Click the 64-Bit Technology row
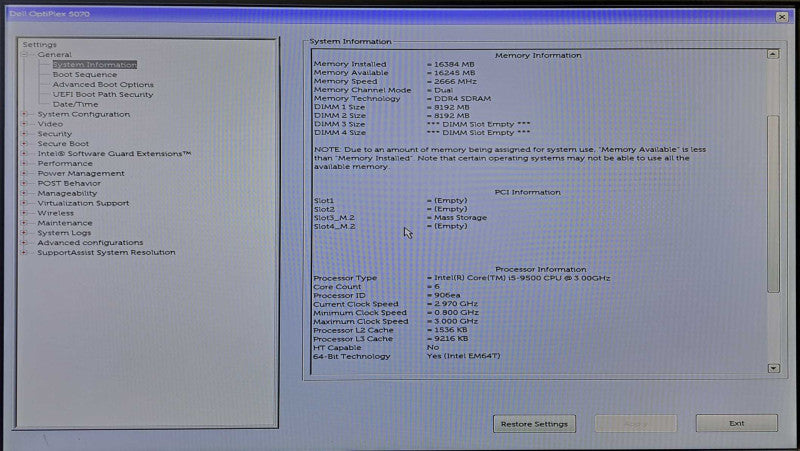 [407, 356]
